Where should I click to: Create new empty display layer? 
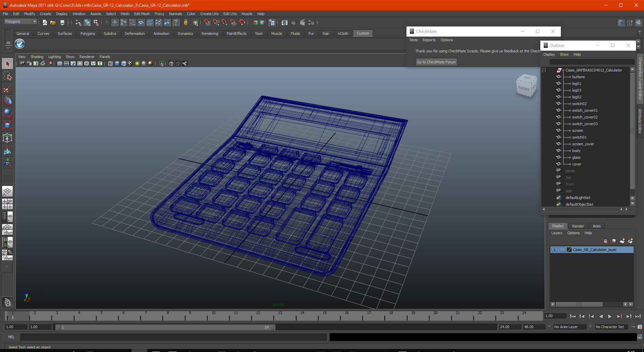(622, 241)
